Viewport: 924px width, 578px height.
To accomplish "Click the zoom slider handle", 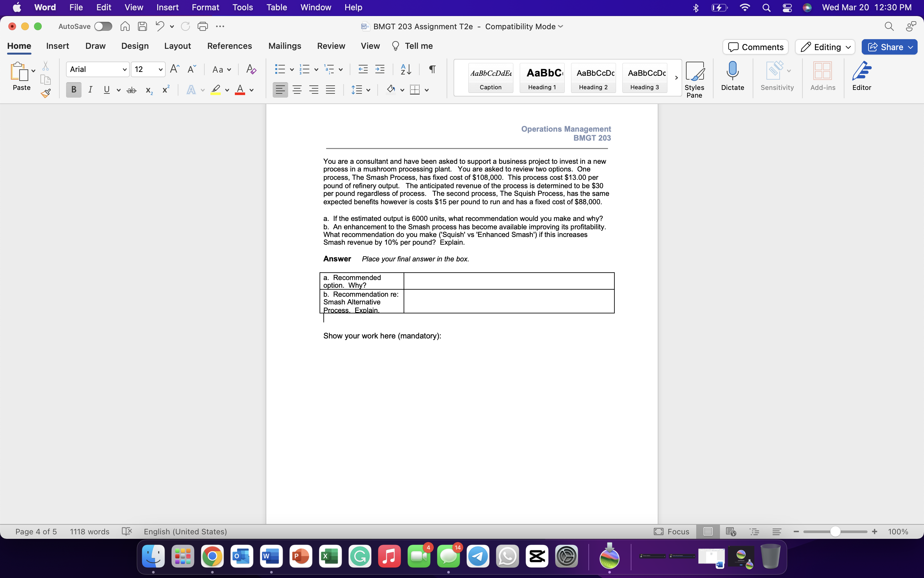I will 835,531.
